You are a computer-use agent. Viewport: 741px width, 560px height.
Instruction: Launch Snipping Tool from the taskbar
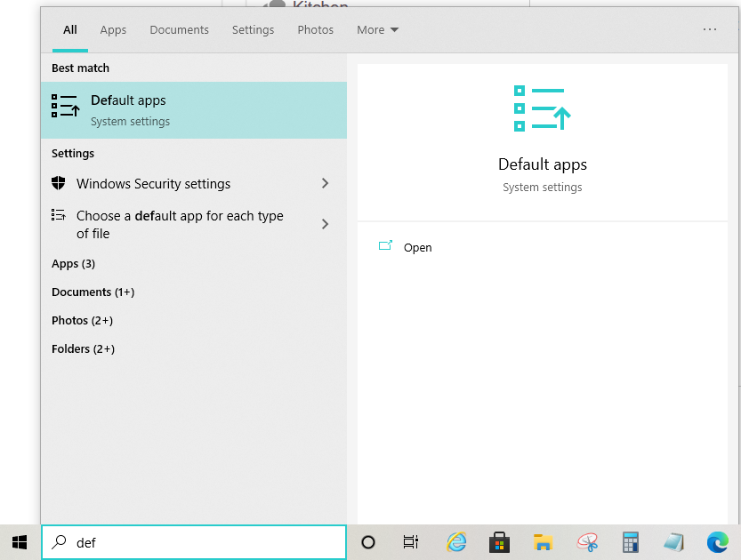[586, 542]
